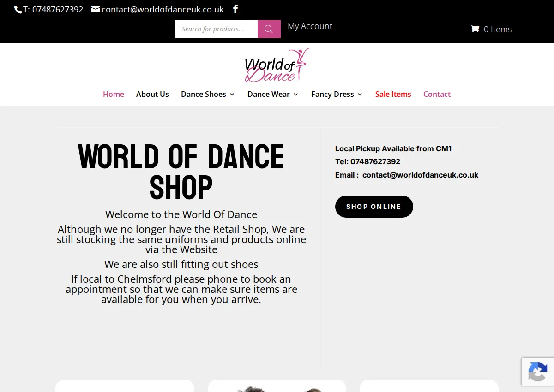Click the Local Pickup Available from CM1 text
The image size is (554, 392).
(393, 148)
